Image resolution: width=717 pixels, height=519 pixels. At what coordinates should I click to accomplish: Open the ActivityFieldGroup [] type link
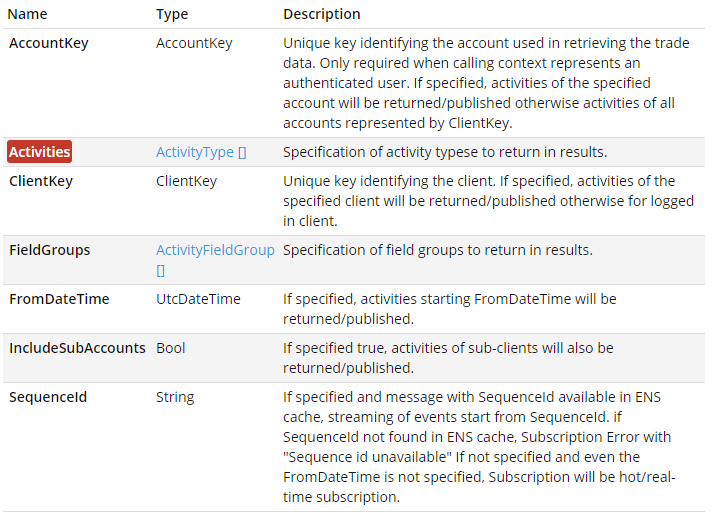click(214, 250)
